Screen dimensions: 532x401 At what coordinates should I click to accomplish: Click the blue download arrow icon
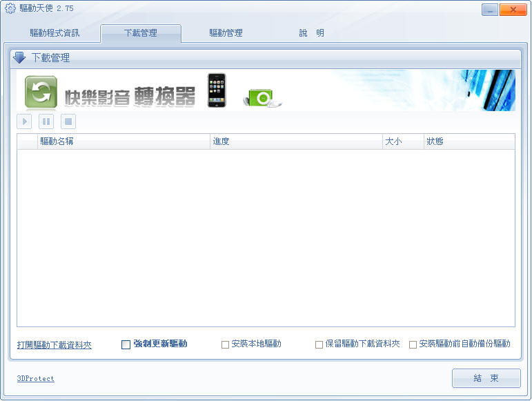(20, 58)
